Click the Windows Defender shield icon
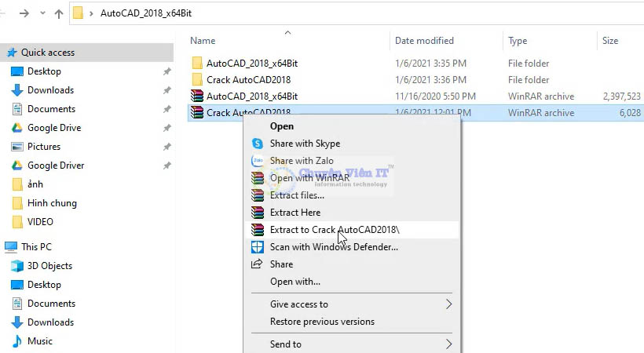Viewport: 644px width, 353px height. click(257, 247)
